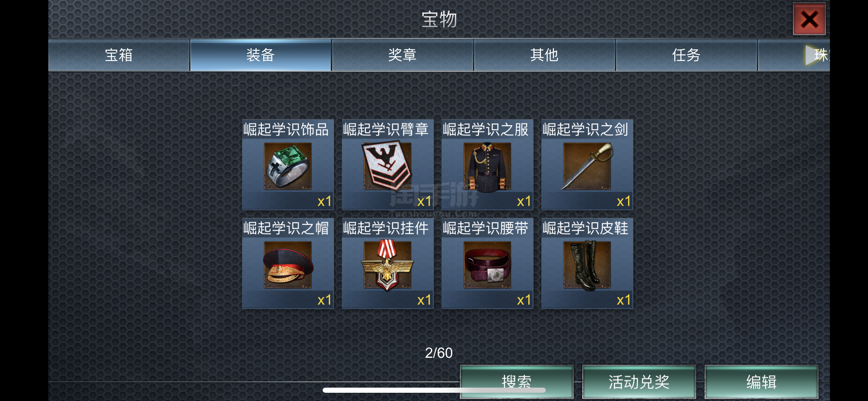Select the medal pendant 崛起学识挂件 item
The width and height of the screenshot is (868, 401).
387,263
